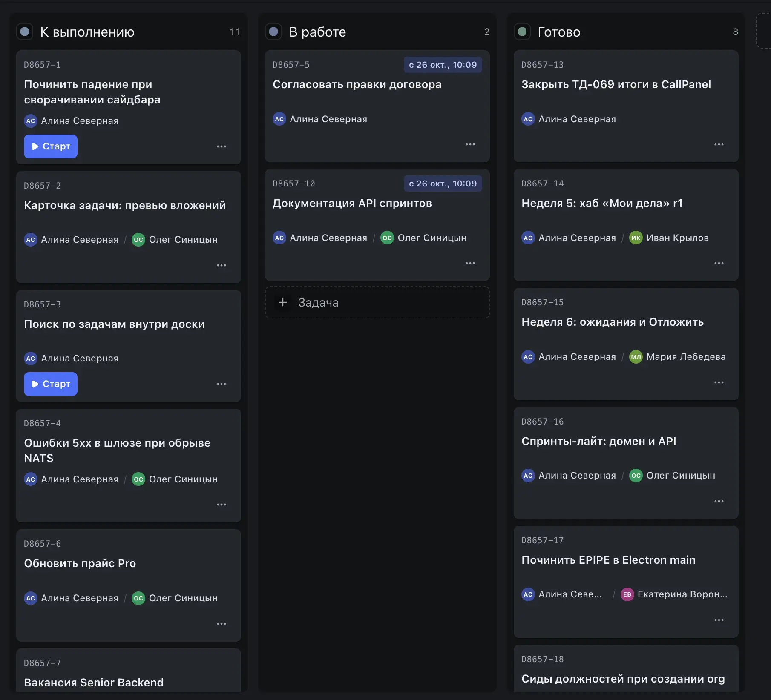Click the К выполнению column title
This screenshot has width=771, height=700.
click(x=87, y=32)
